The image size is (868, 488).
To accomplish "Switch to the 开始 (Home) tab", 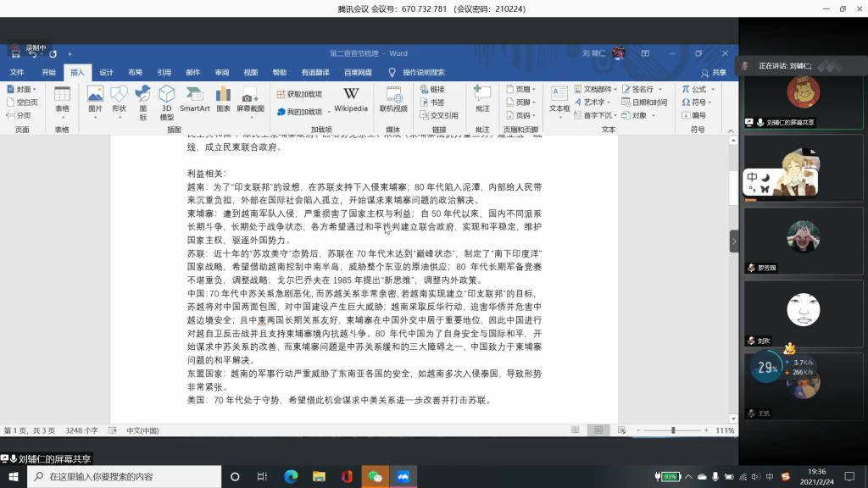I will pyautogui.click(x=49, y=73).
